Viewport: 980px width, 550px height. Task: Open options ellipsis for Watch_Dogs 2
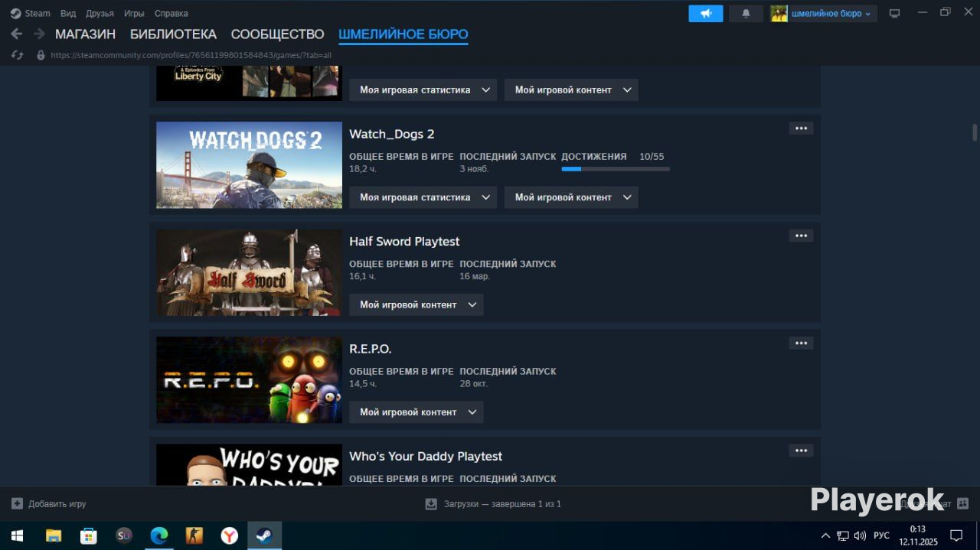(x=801, y=129)
